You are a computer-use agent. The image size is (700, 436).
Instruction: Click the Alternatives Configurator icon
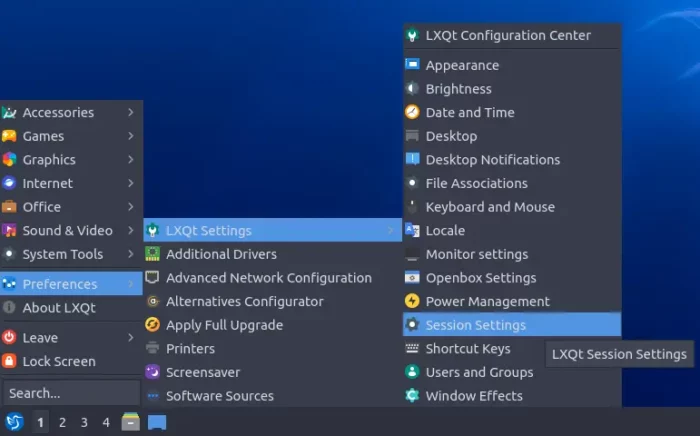[x=153, y=301]
